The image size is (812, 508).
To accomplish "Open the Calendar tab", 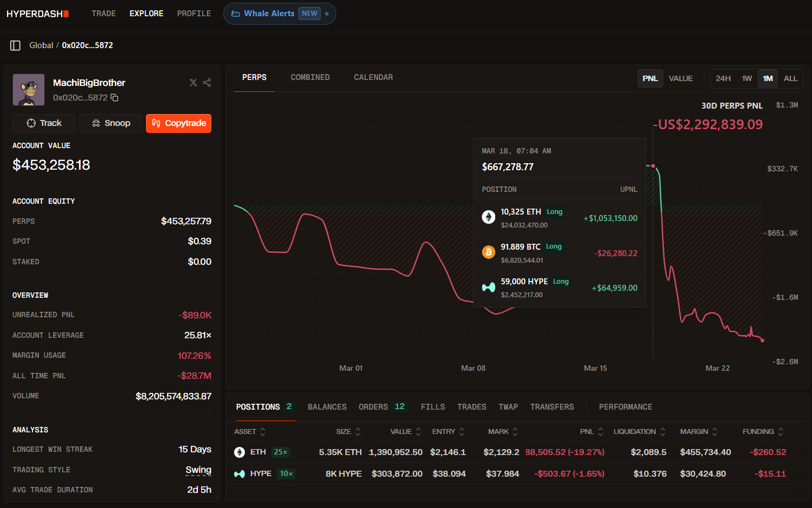I will pos(374,77).
